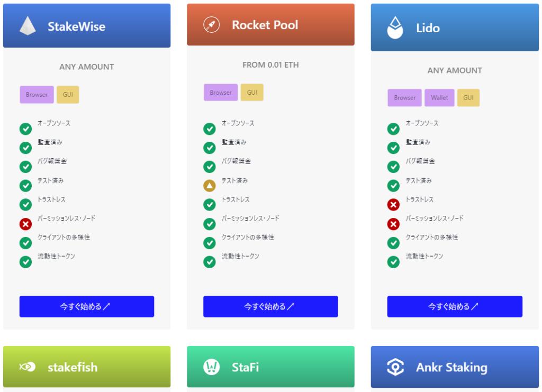
Task: Click Lido's 今すぐ始める button
Action: [455, 306]
